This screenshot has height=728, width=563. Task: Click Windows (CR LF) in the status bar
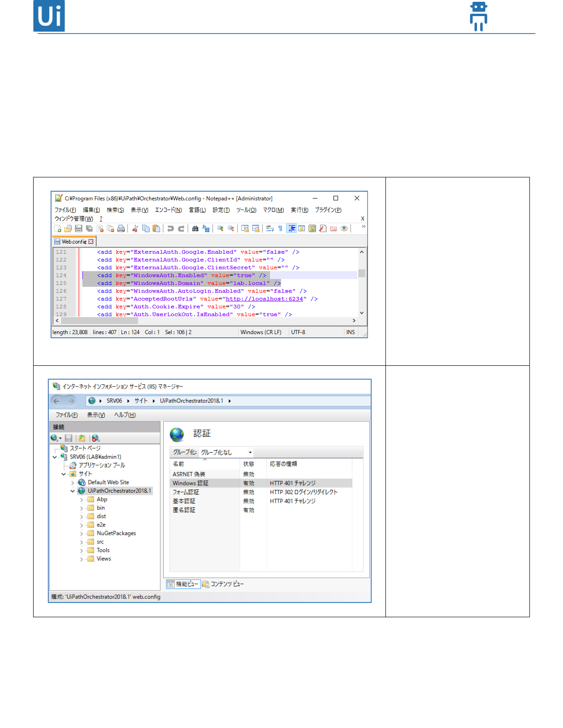click(261, 332)
